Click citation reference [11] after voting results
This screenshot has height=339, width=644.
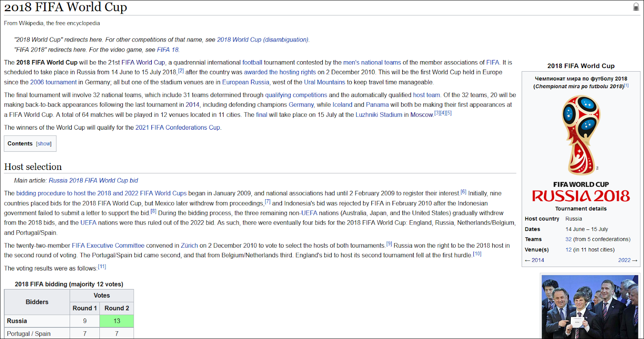[x=102, y=267]
